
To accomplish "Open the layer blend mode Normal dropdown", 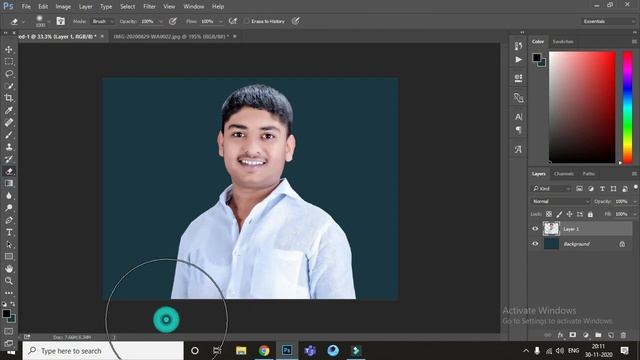I will (561, 201).
